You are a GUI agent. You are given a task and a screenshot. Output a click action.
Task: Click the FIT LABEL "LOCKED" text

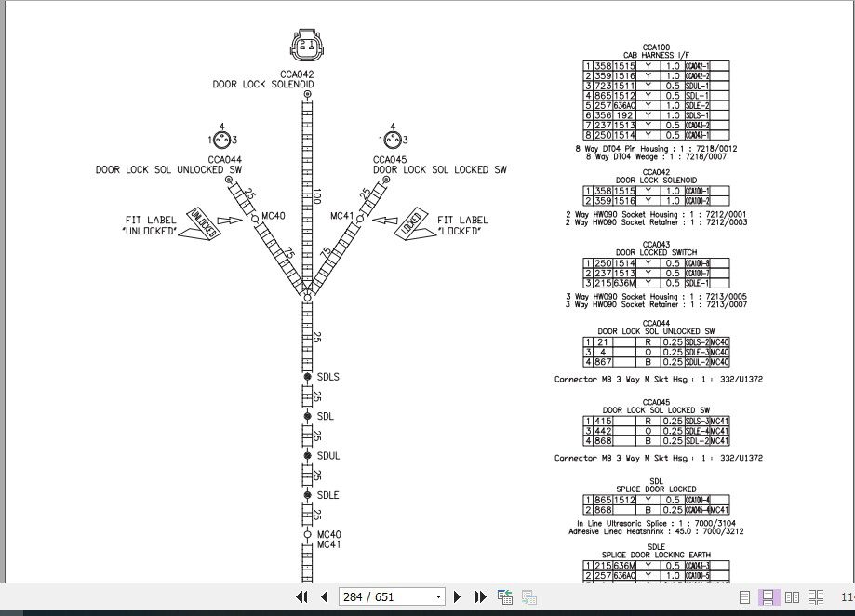pyautogui.click(x=462, y=225)
